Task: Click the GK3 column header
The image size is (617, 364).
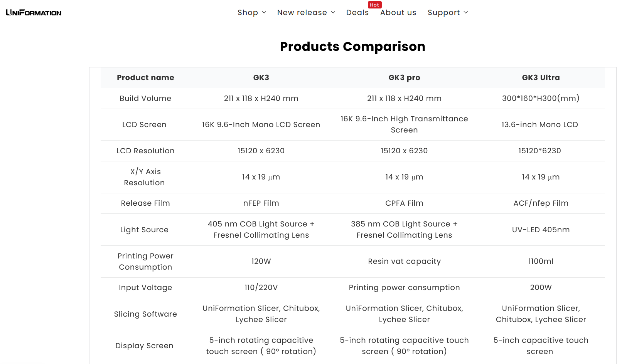Action: [x=261, y=78]
